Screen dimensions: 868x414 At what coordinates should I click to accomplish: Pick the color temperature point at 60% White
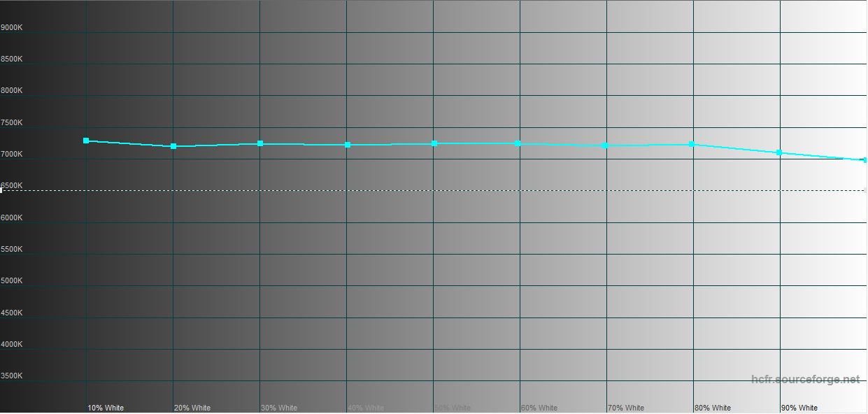(x=518, y=143)
